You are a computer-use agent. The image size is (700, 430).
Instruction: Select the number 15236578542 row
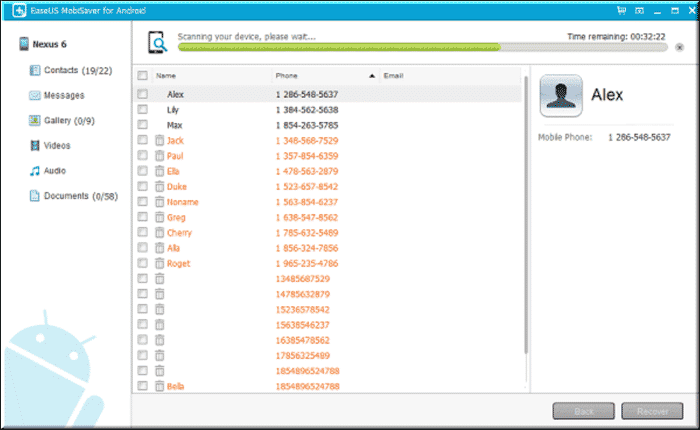point(303,309)
